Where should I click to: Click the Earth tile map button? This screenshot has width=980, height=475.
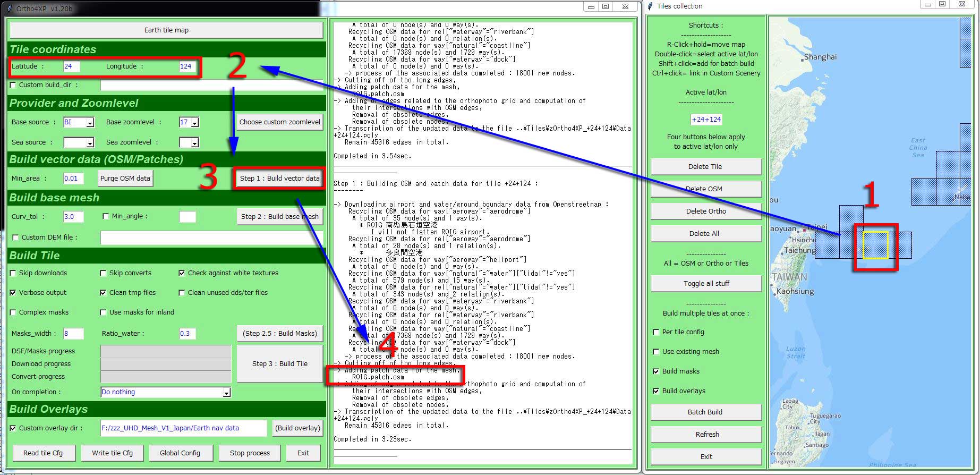pyautogui.click(x=166, y=30)
